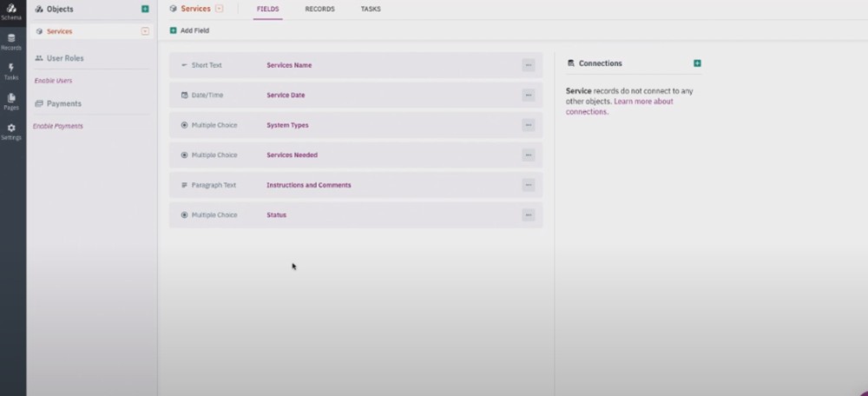Open the Services header dropdown arrow
868x396 pixels.
(x=219, y=9)
